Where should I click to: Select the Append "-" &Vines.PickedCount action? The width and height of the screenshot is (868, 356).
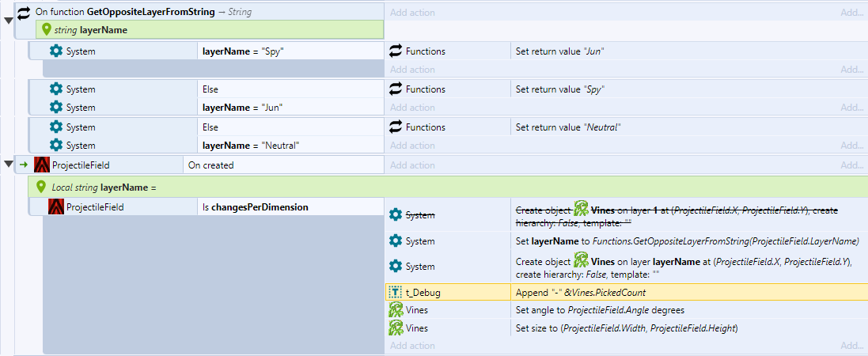(688, 292)
